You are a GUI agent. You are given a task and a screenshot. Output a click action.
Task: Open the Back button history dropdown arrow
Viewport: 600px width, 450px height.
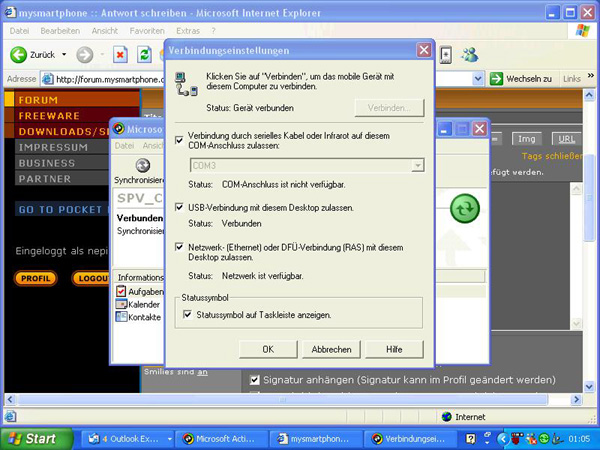click(x=64, y=55)
